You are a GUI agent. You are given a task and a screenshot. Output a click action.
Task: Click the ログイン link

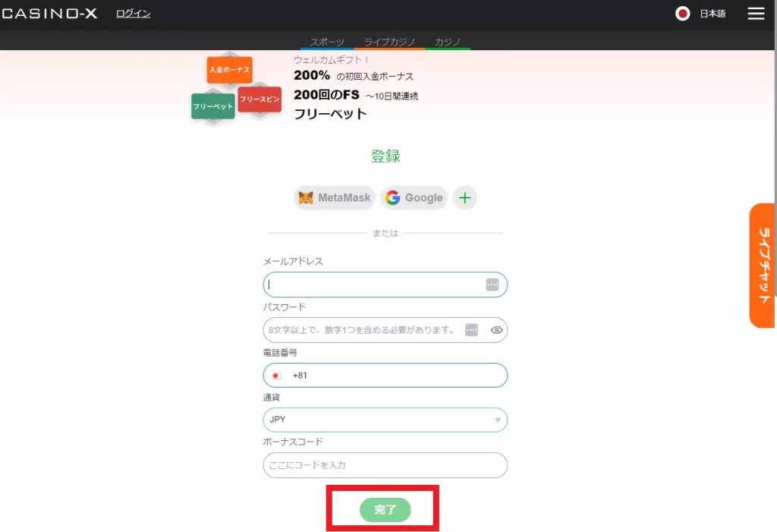(x=134, y=14)
